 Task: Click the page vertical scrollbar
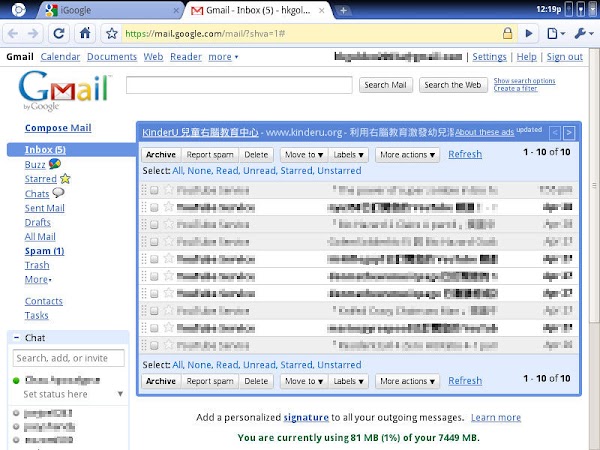594,186
